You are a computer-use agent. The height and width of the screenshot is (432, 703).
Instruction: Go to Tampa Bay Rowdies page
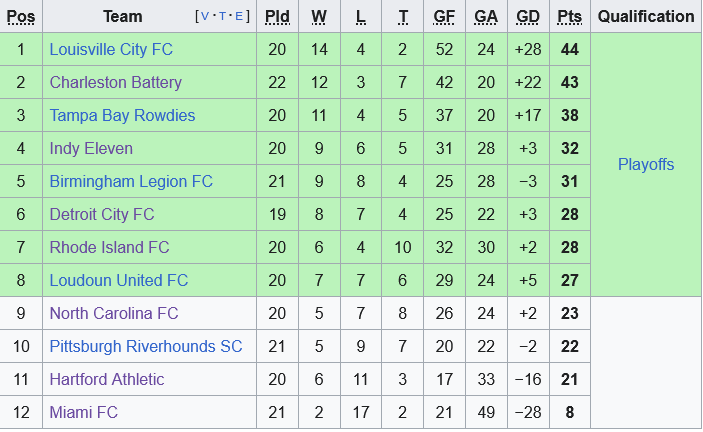click(122, 115)
